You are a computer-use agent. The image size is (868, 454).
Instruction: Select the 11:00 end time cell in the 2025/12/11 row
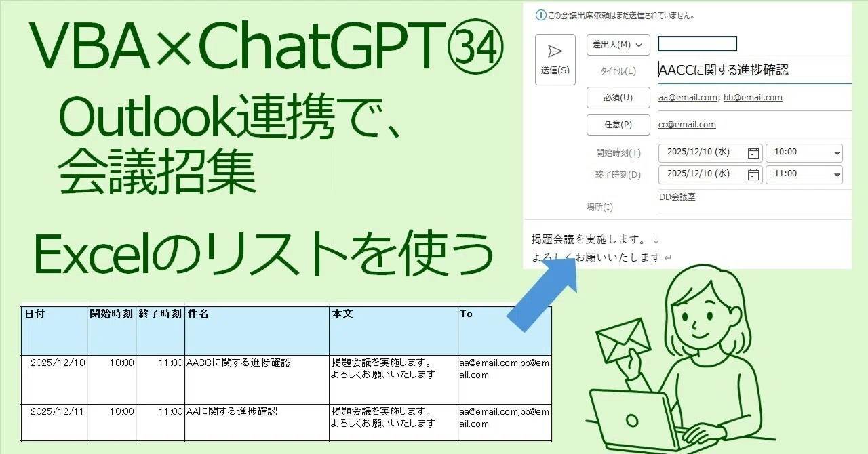tap(161, 423)
